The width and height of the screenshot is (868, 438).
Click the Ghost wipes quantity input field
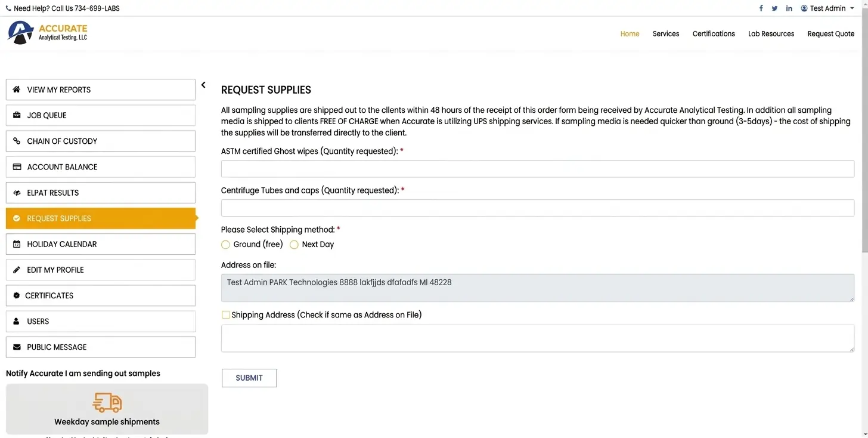(538, 169)
